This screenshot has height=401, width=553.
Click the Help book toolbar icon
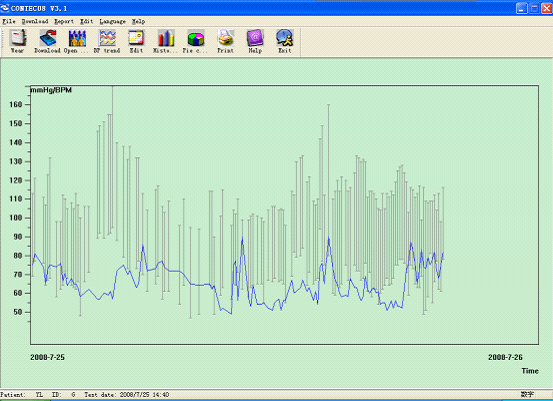(x=255, y=42)
